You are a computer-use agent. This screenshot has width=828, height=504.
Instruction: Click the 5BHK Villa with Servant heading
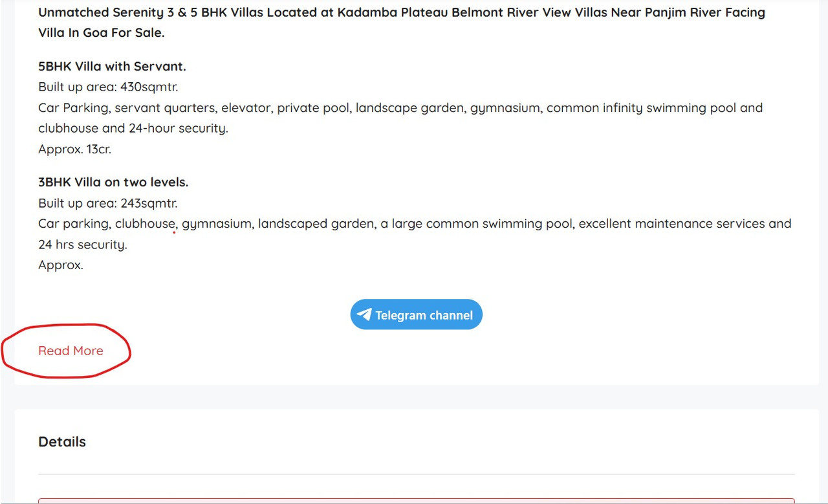[112, 66]
